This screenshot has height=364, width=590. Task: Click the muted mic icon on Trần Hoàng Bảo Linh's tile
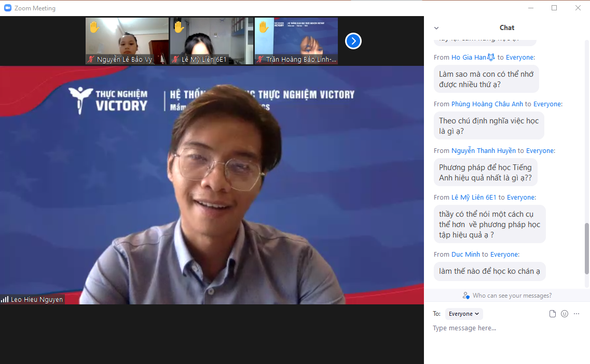pos(258,59)
